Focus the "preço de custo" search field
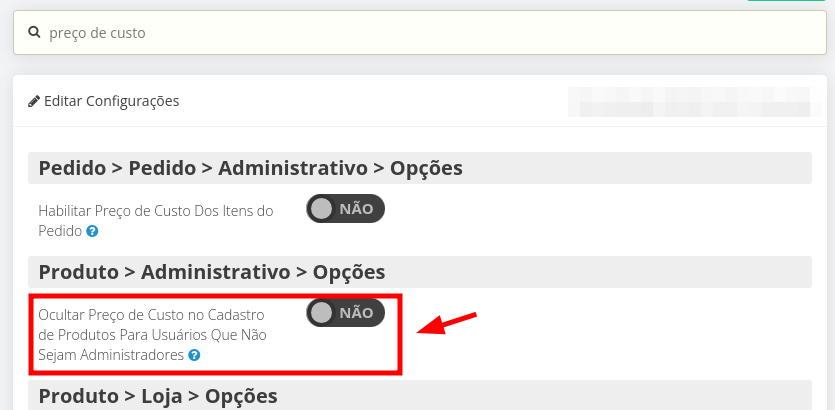 click(420, 32)
